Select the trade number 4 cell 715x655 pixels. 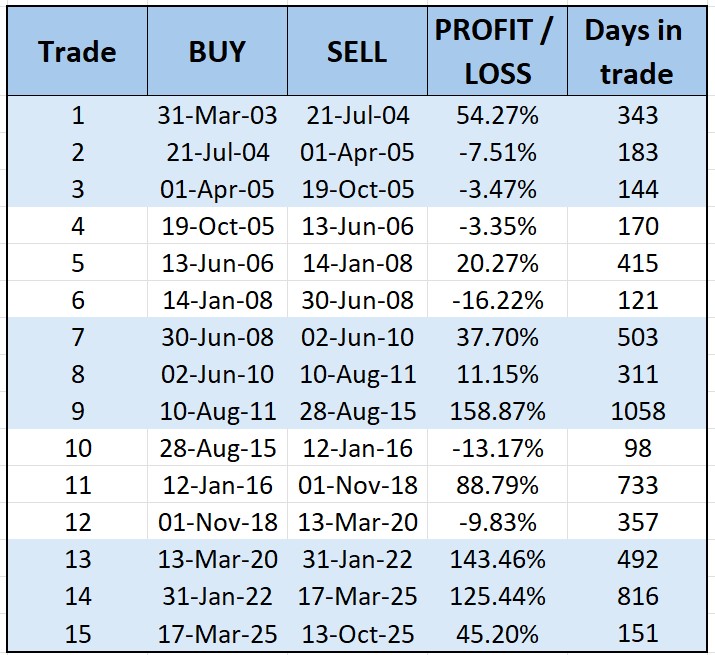pos(78,226)
